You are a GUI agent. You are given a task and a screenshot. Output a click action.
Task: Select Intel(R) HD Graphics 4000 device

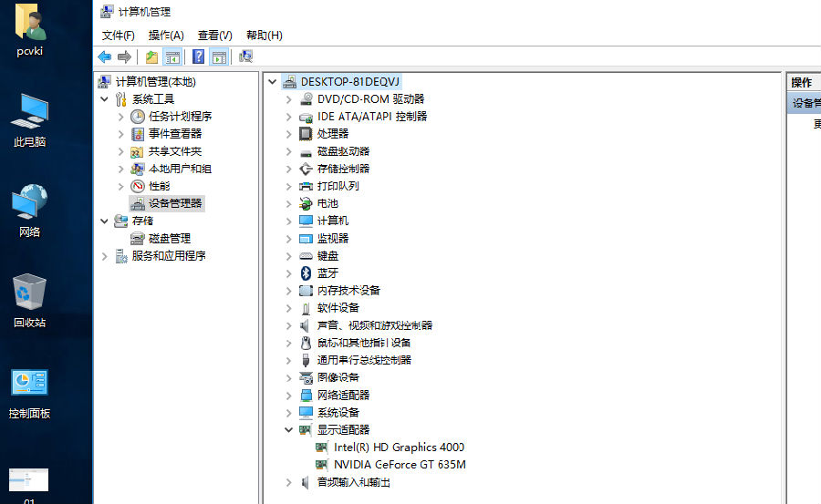point(399,447)
